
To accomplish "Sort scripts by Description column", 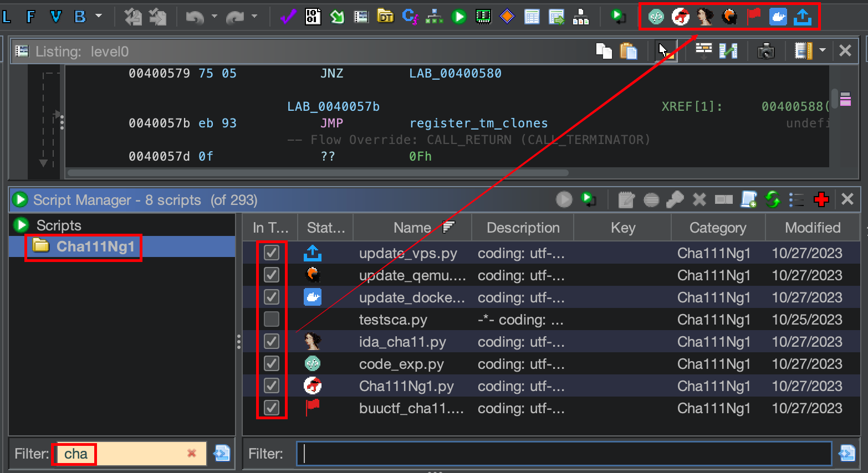I will pos(523,228).
